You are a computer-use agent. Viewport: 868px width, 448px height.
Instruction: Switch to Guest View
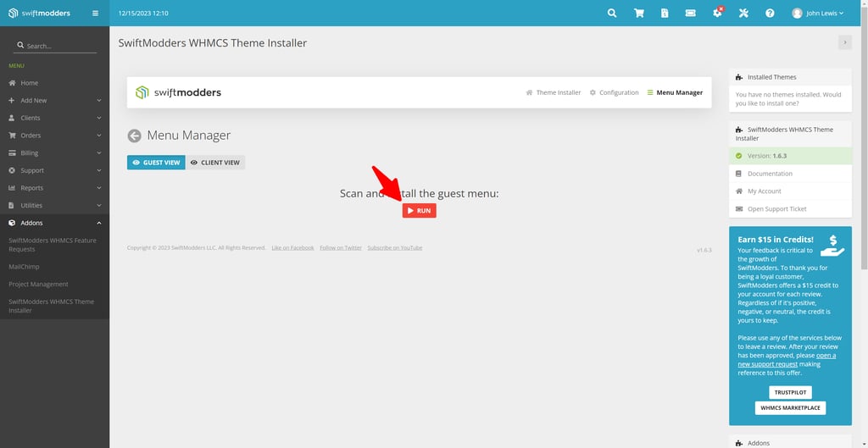[x=156, y=163]
